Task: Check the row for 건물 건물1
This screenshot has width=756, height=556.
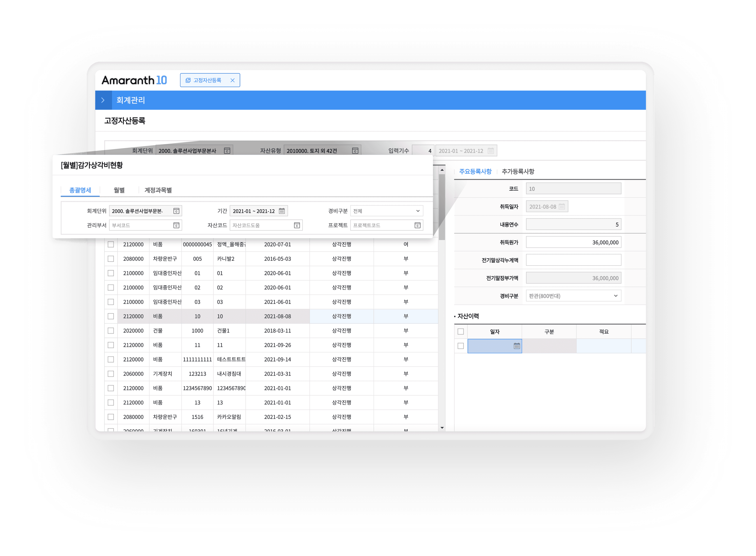Action: tap(111, 331)
